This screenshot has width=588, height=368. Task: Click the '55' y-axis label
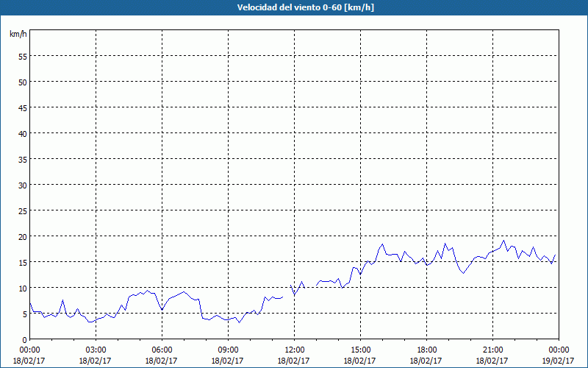[23, 57]
